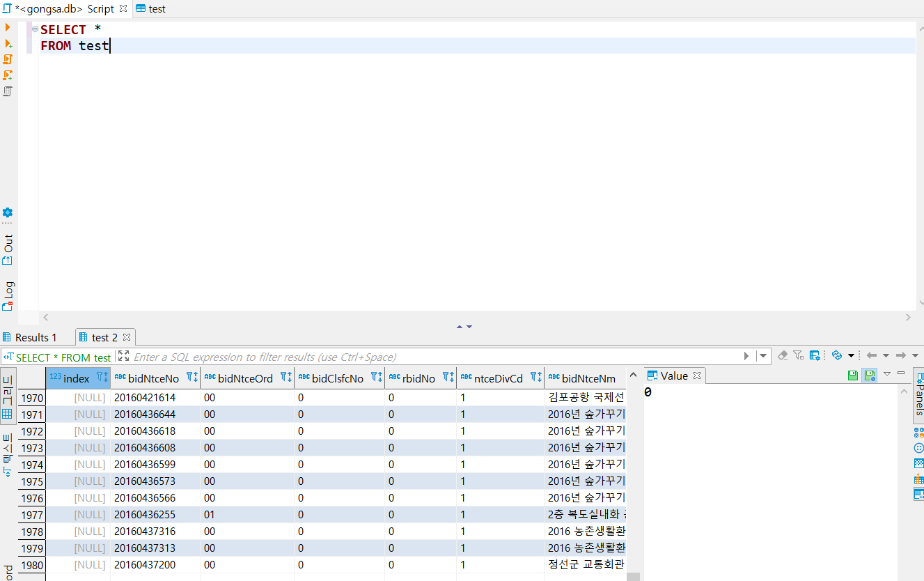924x581 pixels.
Task: Execute SQL statement in new tab icon
Action: tap(8, 43)
